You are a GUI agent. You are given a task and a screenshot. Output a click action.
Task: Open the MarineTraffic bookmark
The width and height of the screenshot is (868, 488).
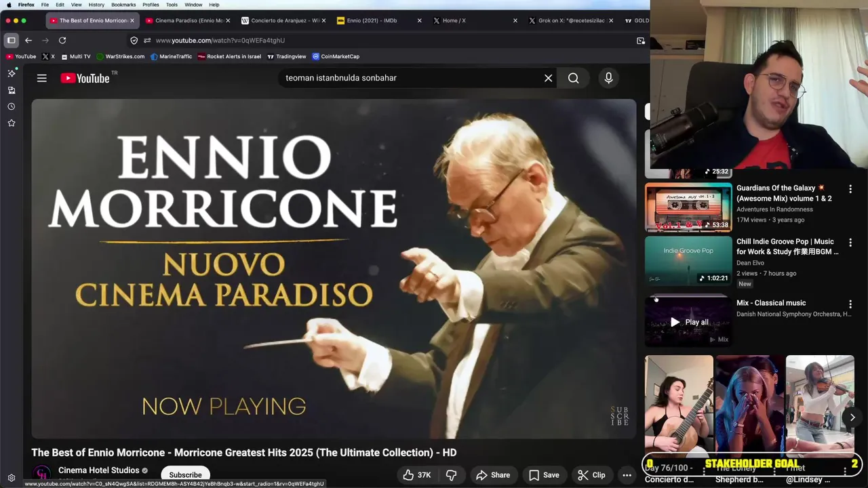coord(171,56)
